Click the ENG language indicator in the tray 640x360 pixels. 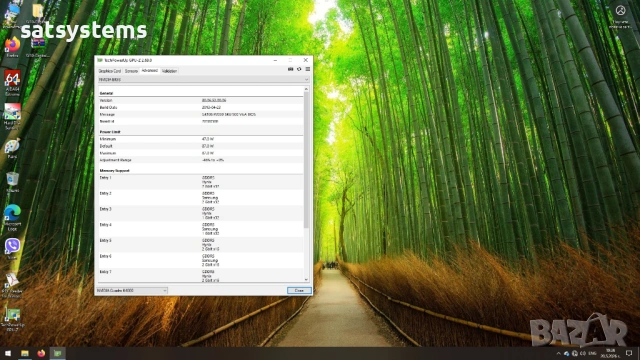click(x=593, y=353)
